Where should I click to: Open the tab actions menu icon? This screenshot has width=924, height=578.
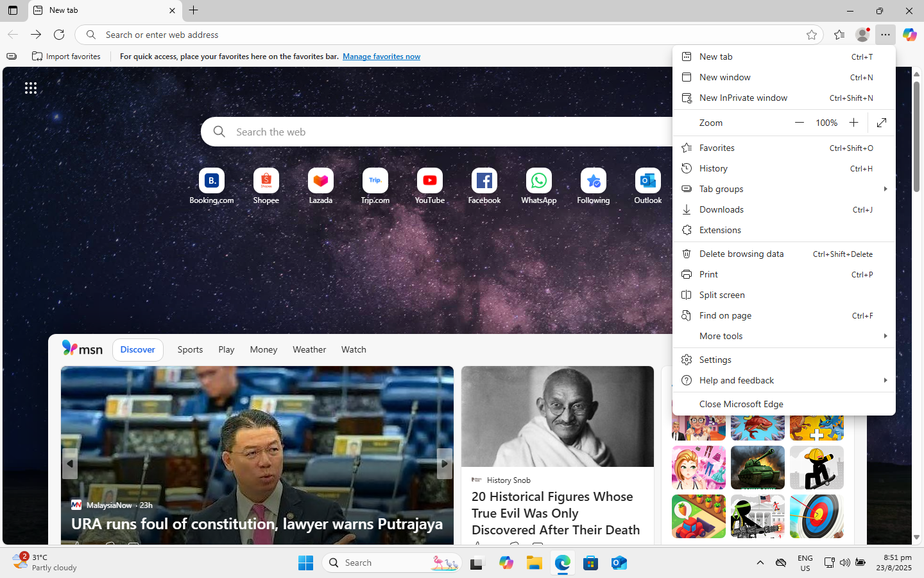pyautogui.click(x=13, y=10)
